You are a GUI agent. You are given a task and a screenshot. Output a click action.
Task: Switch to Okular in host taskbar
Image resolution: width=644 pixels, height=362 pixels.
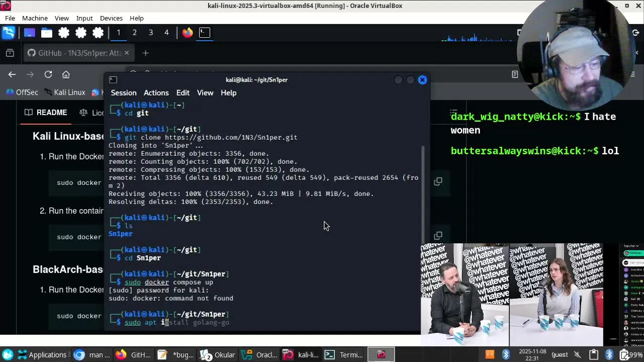[217, 355]
